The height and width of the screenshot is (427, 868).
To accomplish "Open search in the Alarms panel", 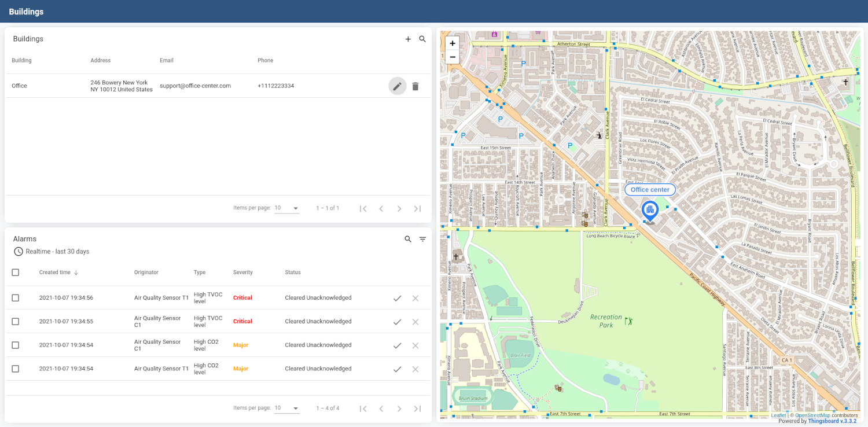I will coord(408,239).
